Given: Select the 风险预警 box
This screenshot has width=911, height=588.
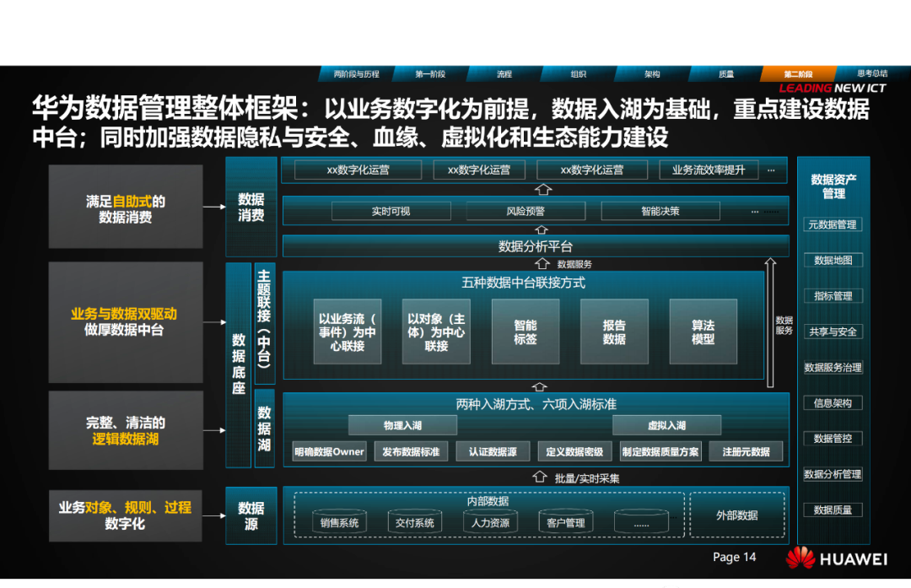Looking at the screenshot, I should [526, 211].
